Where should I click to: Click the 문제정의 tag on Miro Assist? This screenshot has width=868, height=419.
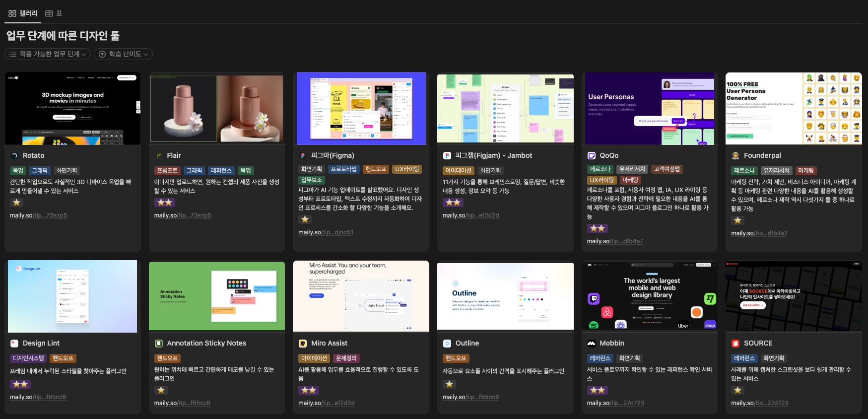coord(346,358)
